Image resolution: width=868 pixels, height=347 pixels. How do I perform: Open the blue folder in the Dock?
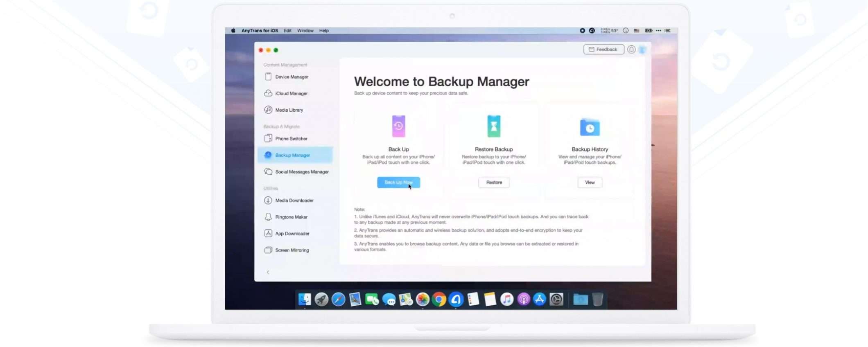coord(580,300)
